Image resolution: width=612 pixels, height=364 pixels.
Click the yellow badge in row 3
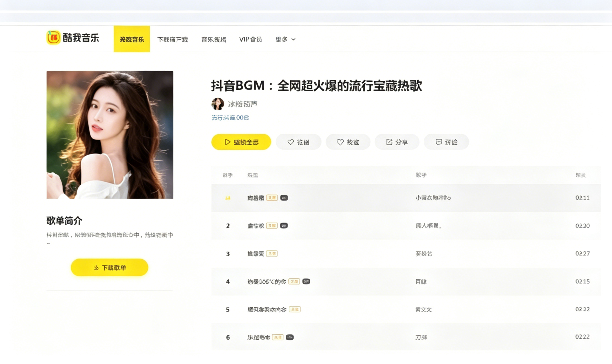point(272,253)
